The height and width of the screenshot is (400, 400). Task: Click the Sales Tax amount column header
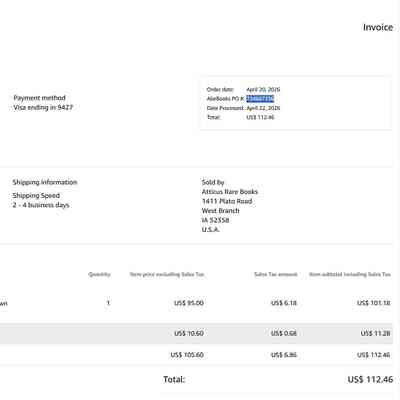(x=275, y=274)
